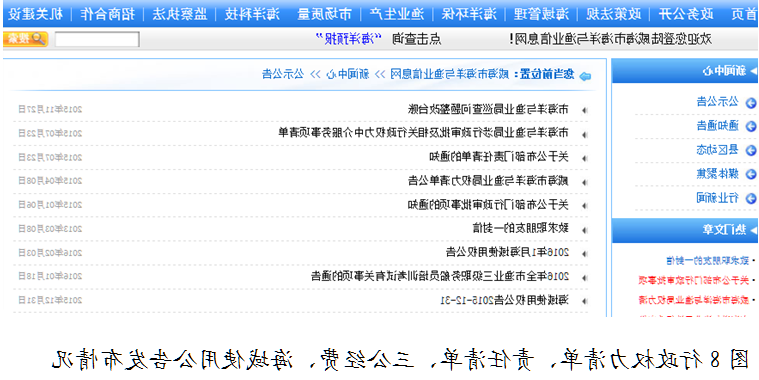Open the 政策法规 menu item

pos(614,15)
